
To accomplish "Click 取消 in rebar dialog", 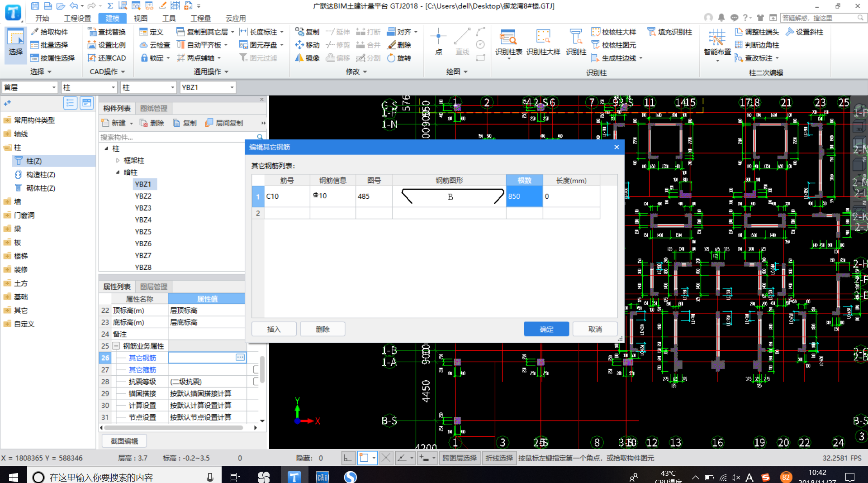I will point(595,329).
